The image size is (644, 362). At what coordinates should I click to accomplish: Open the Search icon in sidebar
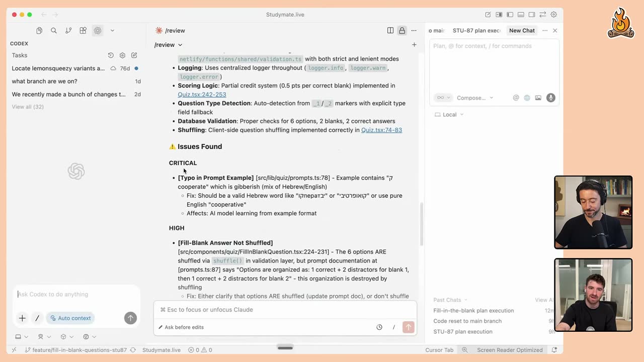point(54,31)
